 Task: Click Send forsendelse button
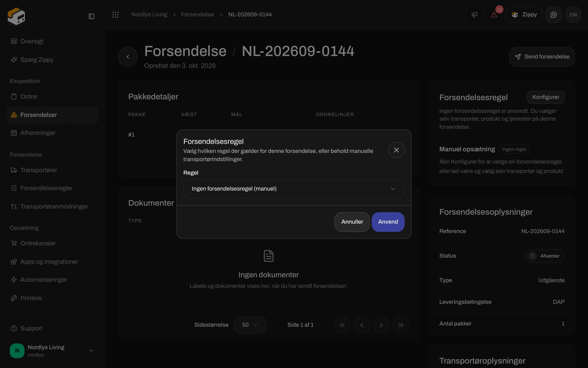tap(542, 57)
